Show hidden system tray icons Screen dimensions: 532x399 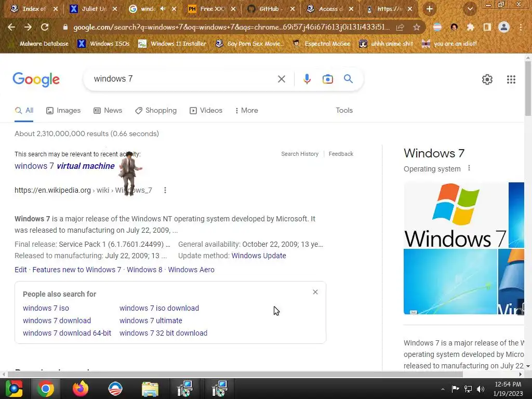click(443, 389)
